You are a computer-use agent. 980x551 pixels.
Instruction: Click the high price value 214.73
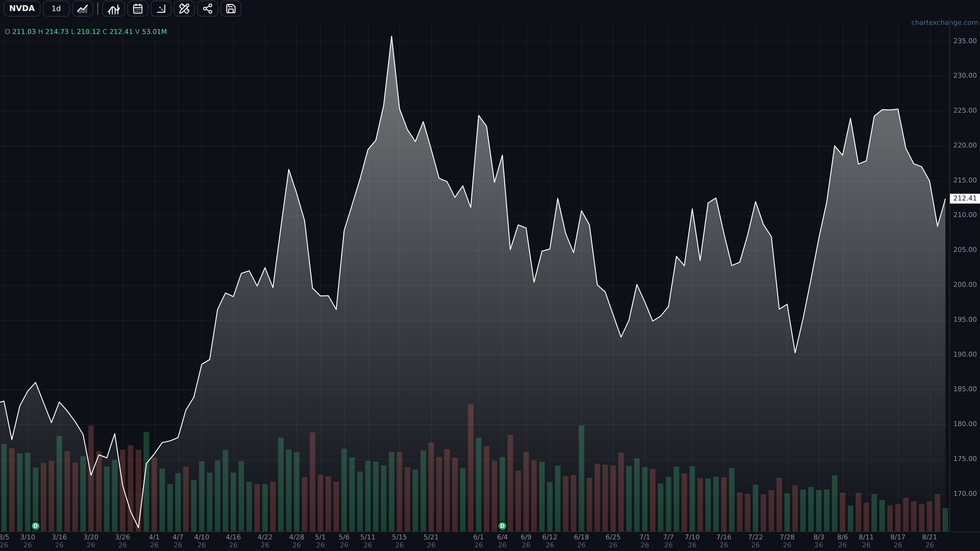pyautogui.click(x=57, y=32)
